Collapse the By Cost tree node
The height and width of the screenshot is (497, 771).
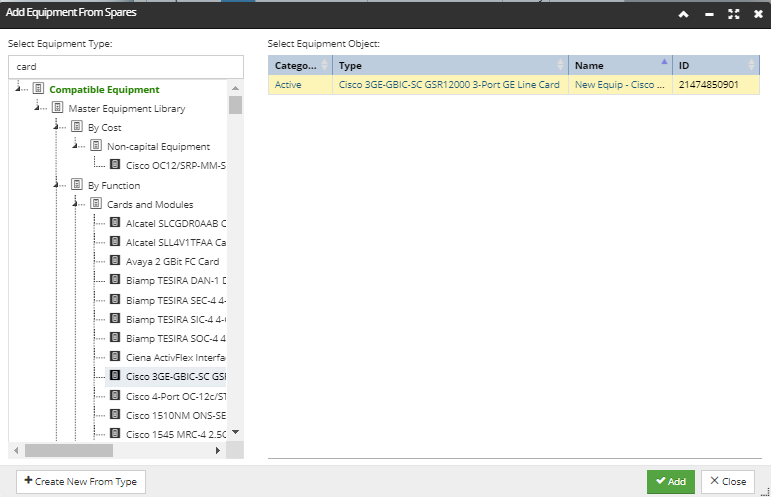58,127
